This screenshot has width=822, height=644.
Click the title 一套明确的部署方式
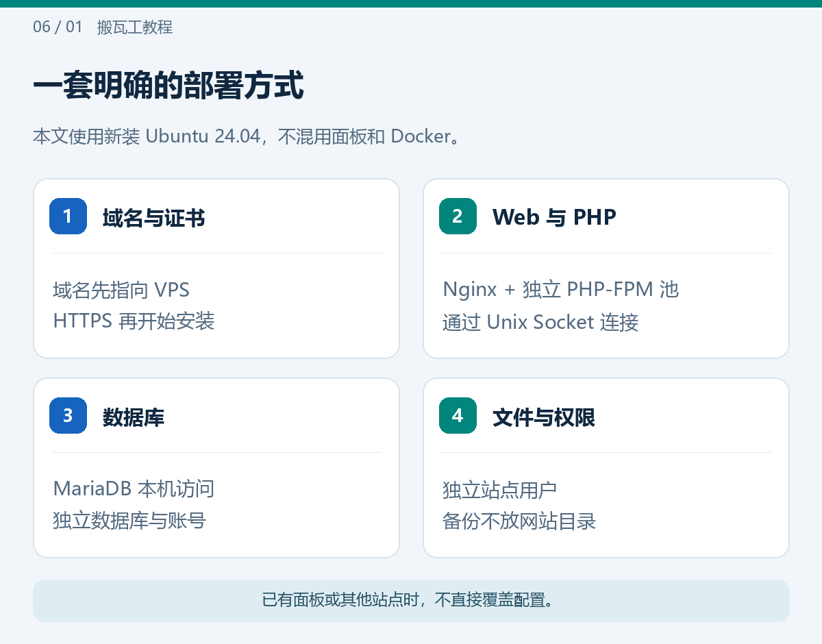coord(169,87)
